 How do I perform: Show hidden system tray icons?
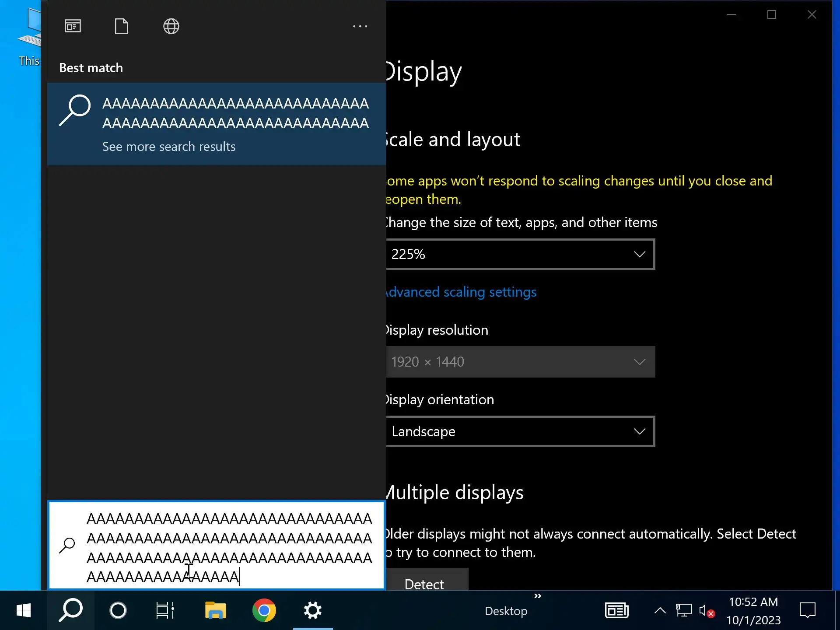point(660,610)
